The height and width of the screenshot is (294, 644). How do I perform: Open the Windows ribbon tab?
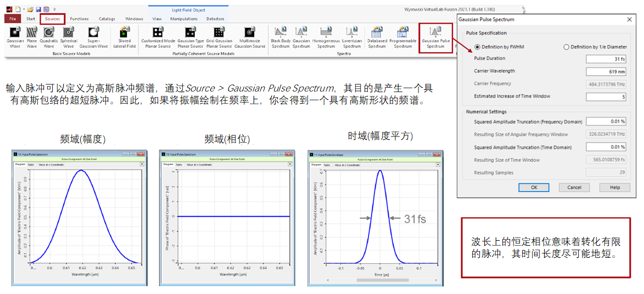coord(134,19)
